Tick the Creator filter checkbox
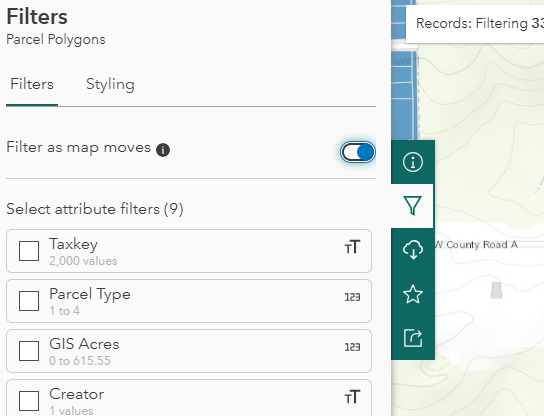 coord(29,401)
